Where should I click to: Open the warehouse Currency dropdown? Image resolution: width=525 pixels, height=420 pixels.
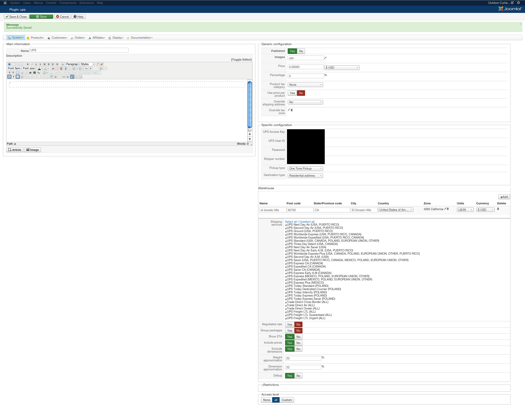(x=485, y=210)
